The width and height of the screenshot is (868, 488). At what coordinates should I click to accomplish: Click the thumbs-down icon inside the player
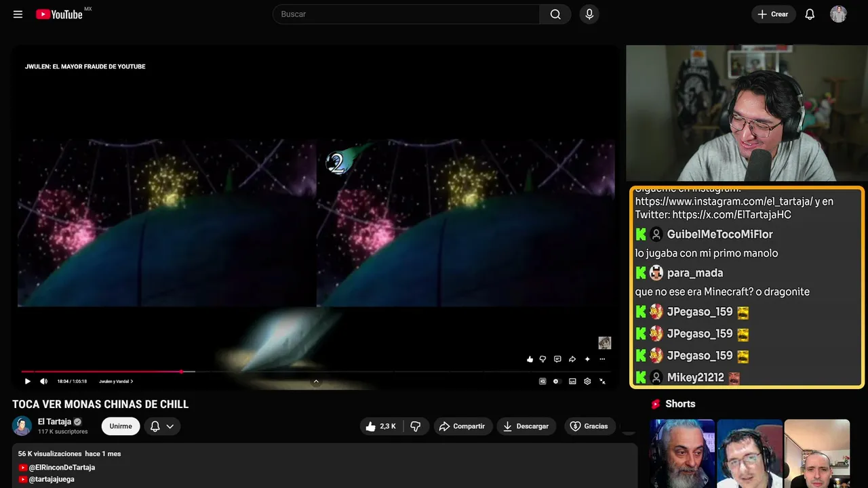542,359
